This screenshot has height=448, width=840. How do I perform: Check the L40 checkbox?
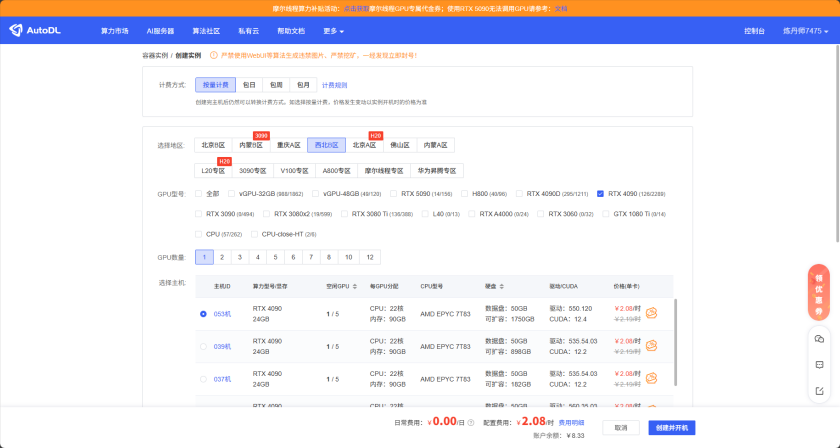(x=425, y=214)
